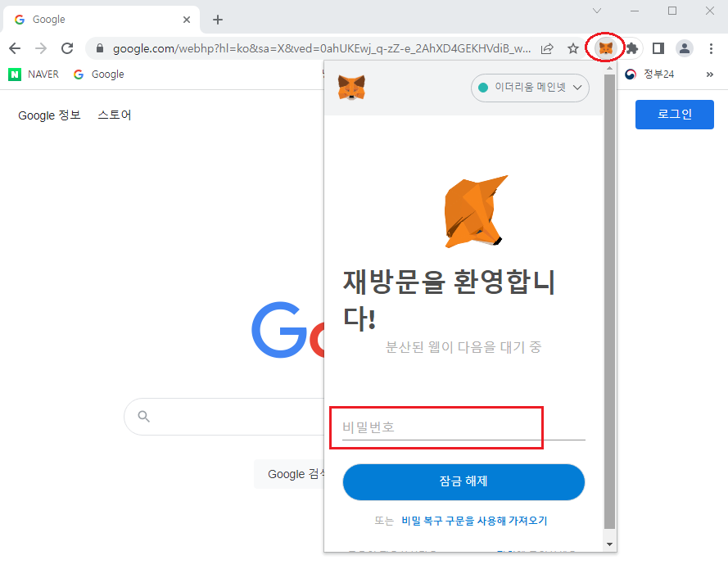Open the MetaMask fox extension icon

[x=605, y=47]
